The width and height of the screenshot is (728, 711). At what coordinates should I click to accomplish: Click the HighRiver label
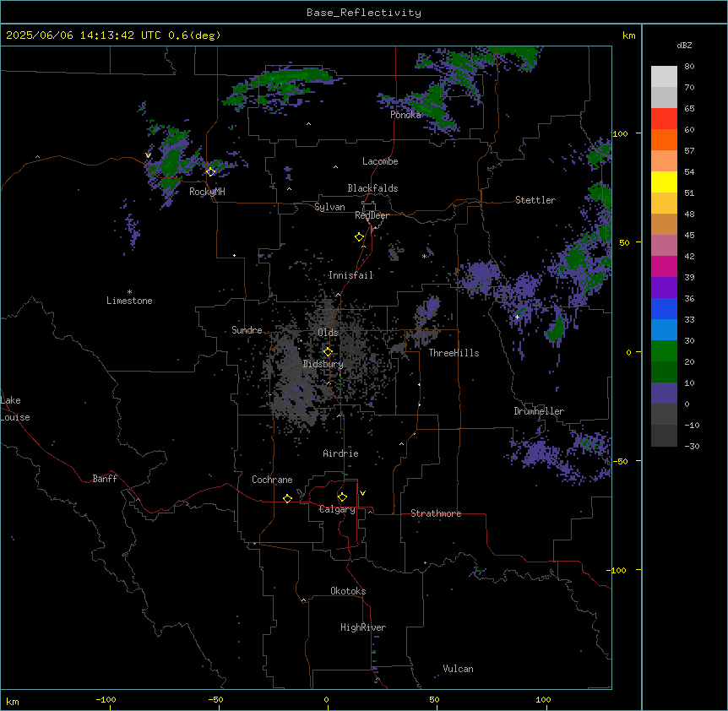point(363,627)
